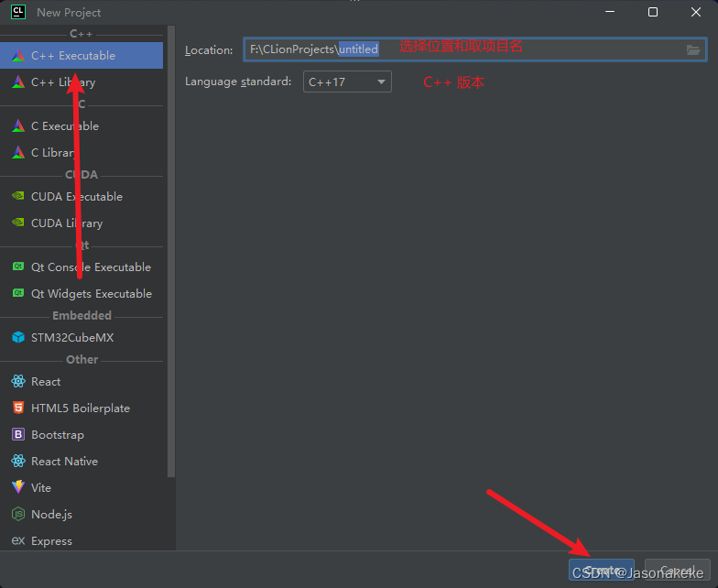Click the Cancel button
This screenshot has height=588, width=718.
coord(678,570)
